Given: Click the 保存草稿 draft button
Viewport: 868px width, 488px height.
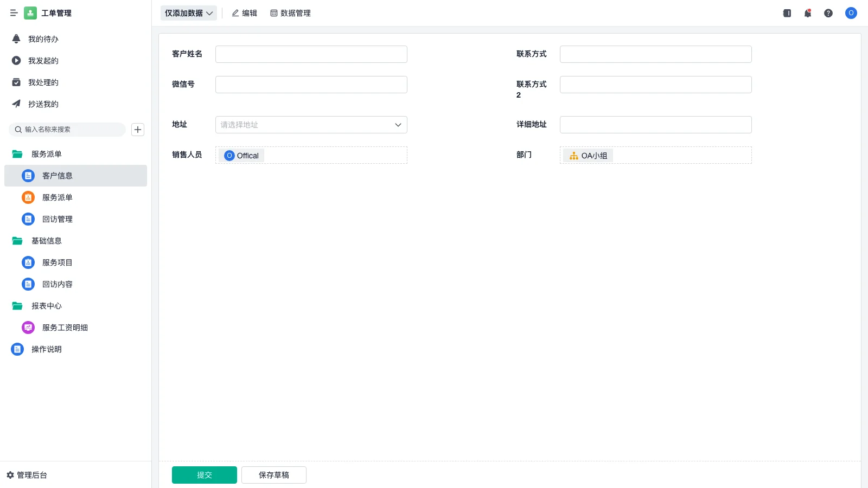Looking at the screenshot, I should (274, 474).
